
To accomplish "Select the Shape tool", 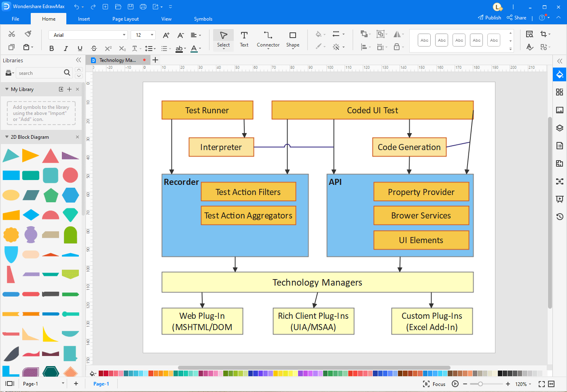I will pyautogui.click(x=292, y=39).
